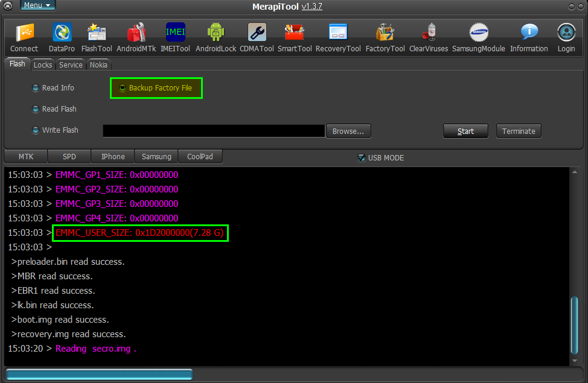Viewport: 588px width, 383px height.
Task: Click the Terminate button
Action: (519, 131)
